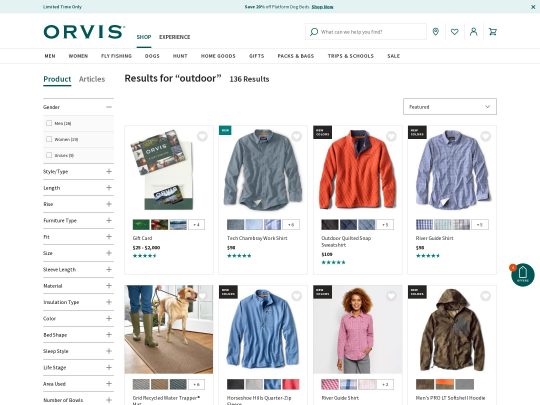540x405 pixels.
Task: Open the Featured sort dropdown
Action: 450,107
